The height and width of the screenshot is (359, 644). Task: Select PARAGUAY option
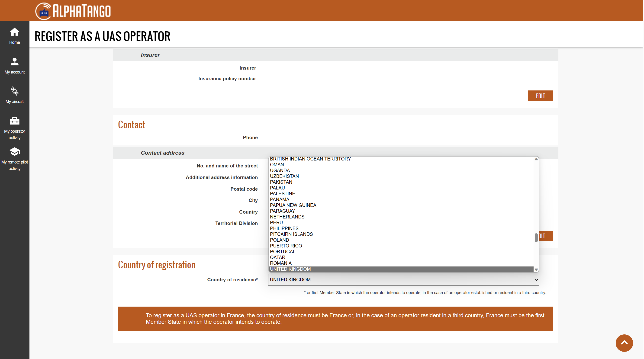coord(401,211)
